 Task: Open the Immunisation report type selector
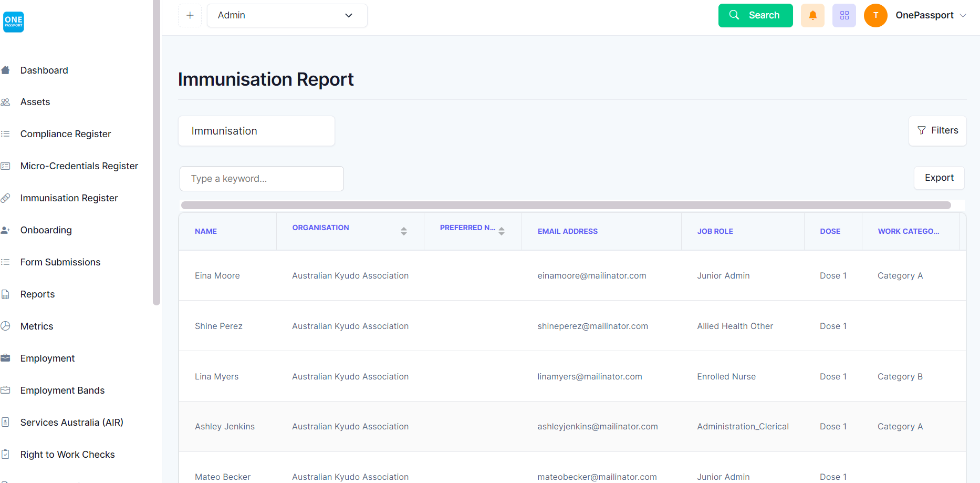click(256, 131)
